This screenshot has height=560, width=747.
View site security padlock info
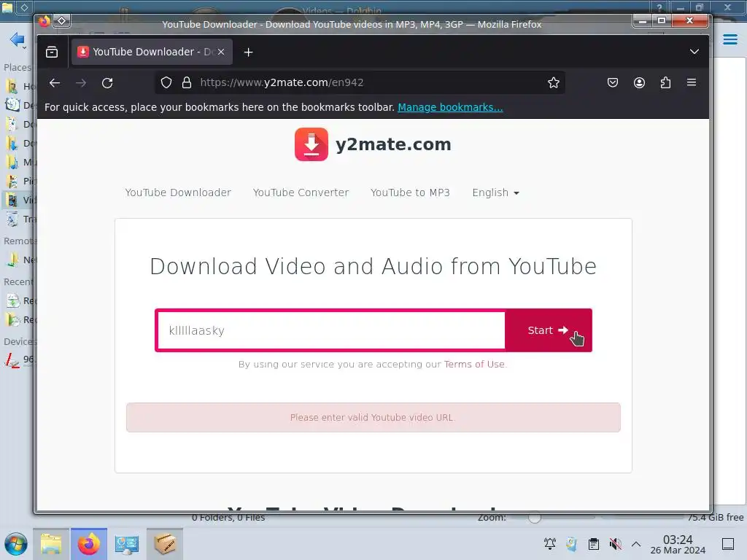tap(187, 83)
